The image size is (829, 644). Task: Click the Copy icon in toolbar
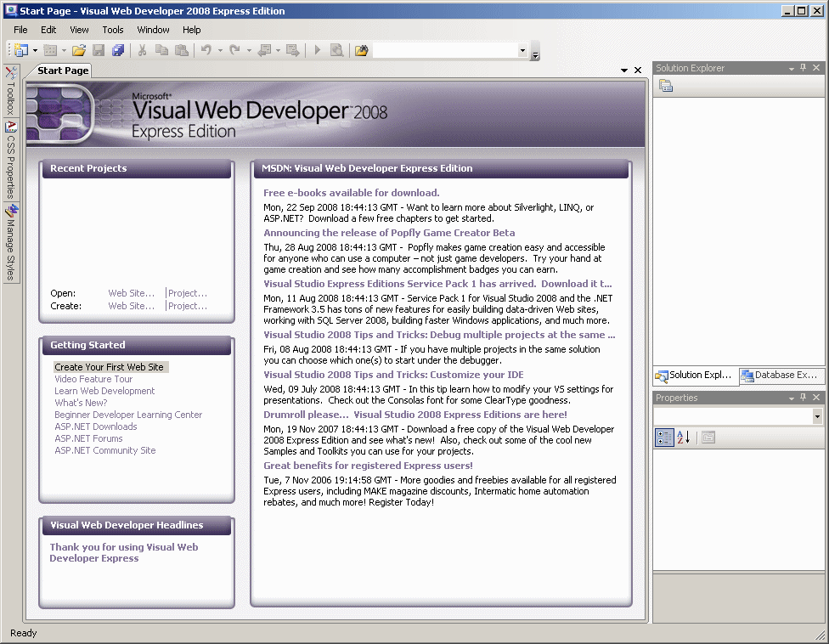pos(161,50)
